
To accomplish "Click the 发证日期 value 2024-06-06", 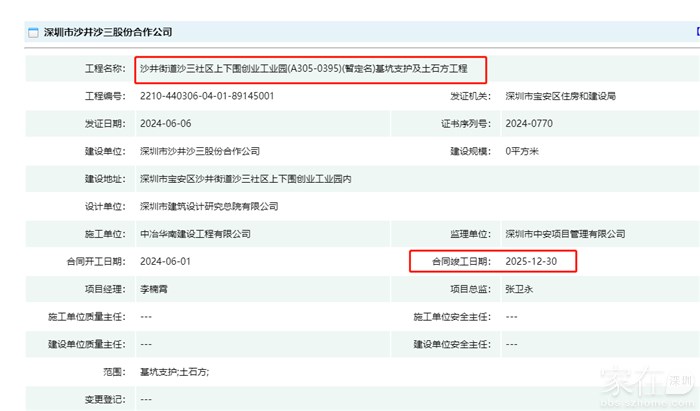I will 165,124.
